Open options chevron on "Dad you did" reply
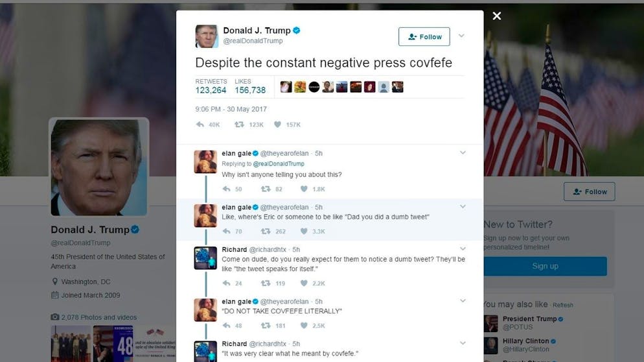Viewport: 644px width, 362px height. pos(463,206)
